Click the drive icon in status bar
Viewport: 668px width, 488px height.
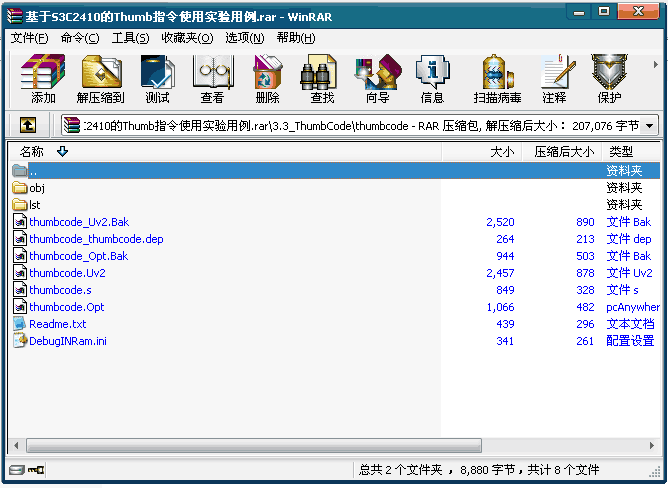click(17, 470)
